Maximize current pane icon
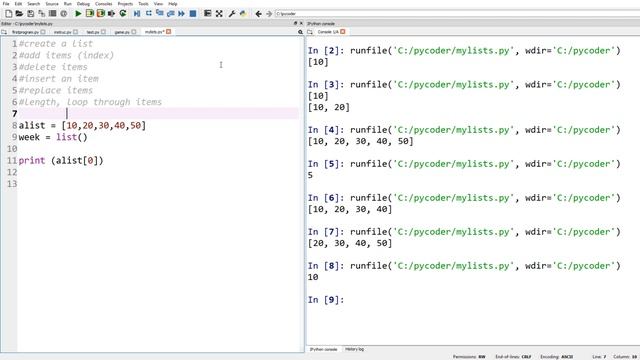Screen dimensions: 640x360 pos(207,13)
